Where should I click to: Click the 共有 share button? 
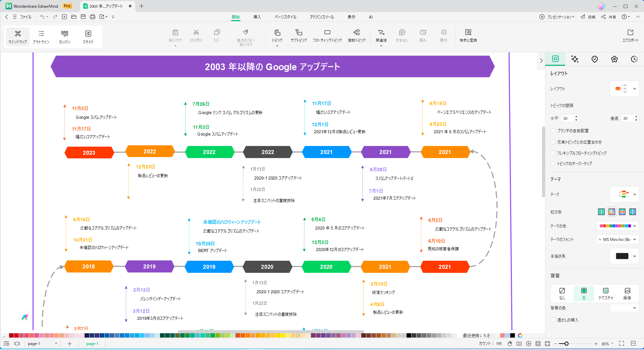608,17
